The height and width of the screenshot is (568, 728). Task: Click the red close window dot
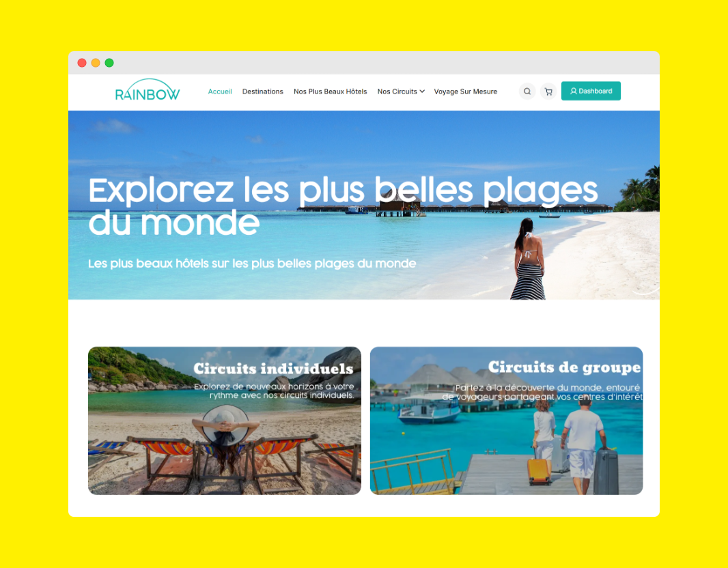tap(82, 63)
